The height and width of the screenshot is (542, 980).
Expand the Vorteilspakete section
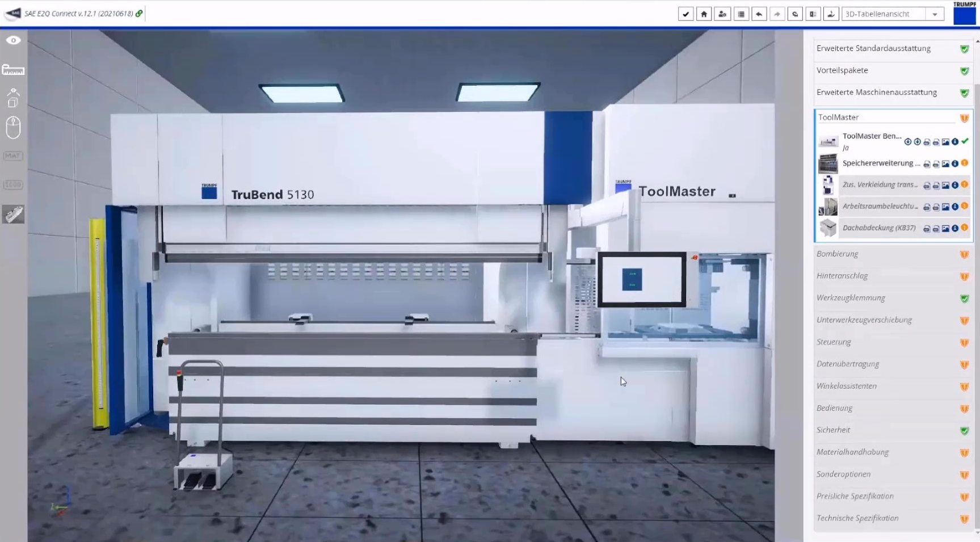tap(893, 71)
